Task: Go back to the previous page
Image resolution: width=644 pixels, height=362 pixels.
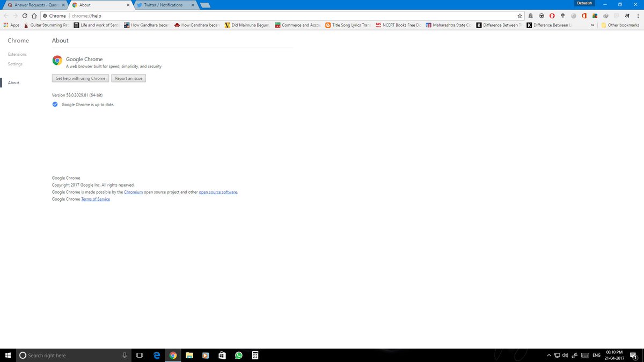Action: tap(6, 16)
